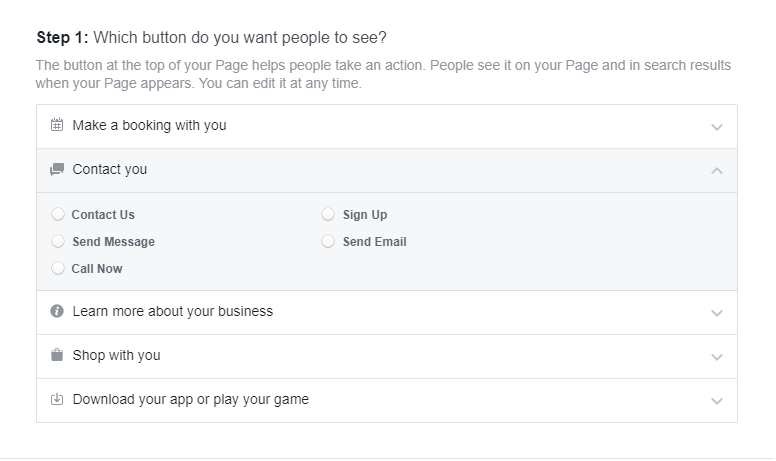The image size is (776, 461).
Task: Select the Send Message radio button
Action: (58, 241)
